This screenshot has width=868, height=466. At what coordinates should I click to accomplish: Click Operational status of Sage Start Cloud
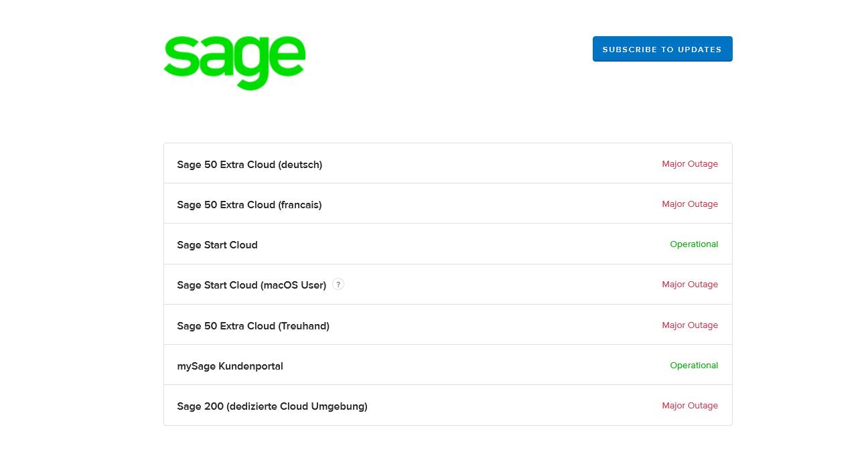pyautogui.click(x=694, y=244)
